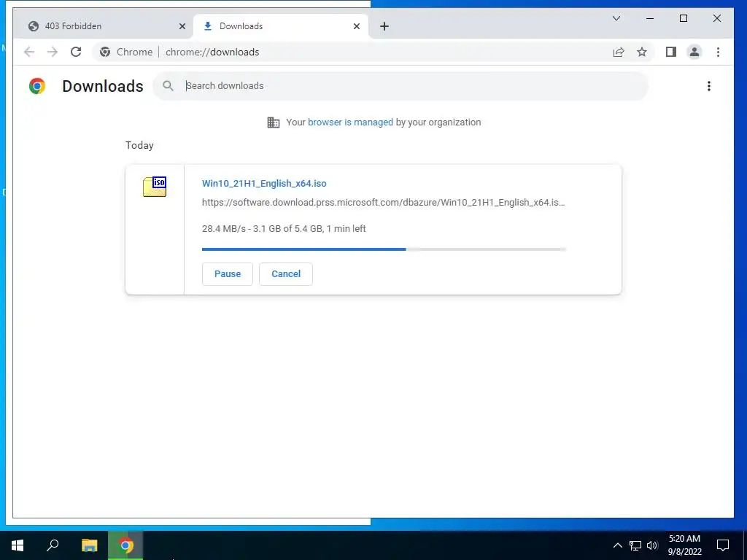
Task: Click the organization building icon
Action: tap(274, 122)
